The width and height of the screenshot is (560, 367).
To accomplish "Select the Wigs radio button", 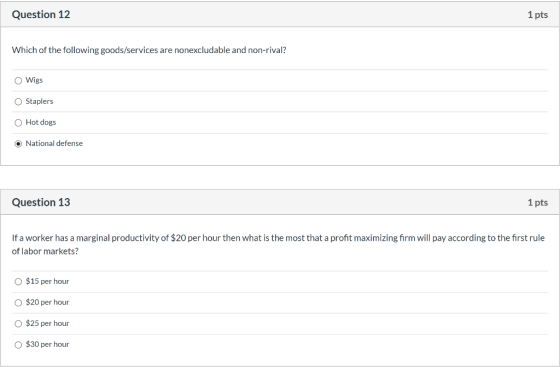I will pos(18,81).
